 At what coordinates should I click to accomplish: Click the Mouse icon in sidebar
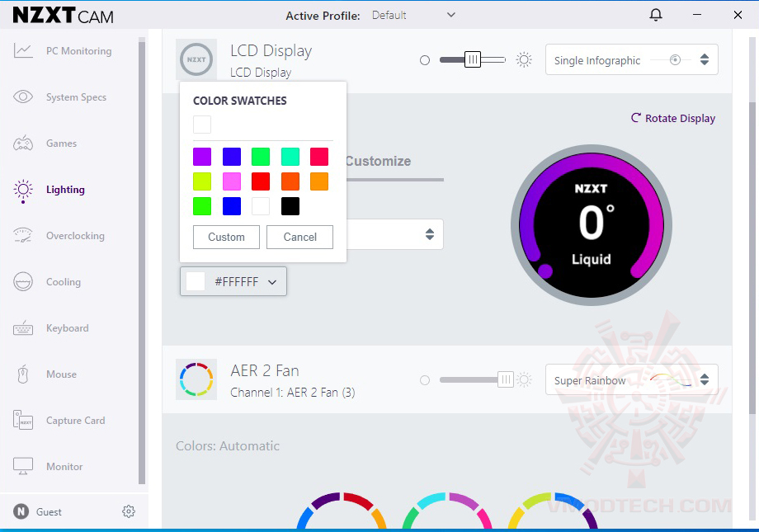tap(23, 374)
